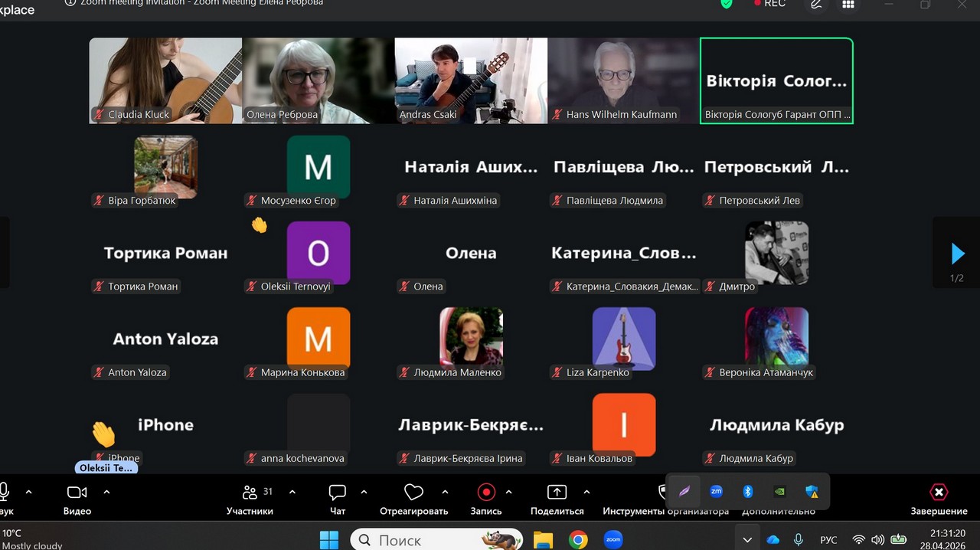
Task: Expand the video options chevron
Action: pyautogui.click(x=106, y=492)
